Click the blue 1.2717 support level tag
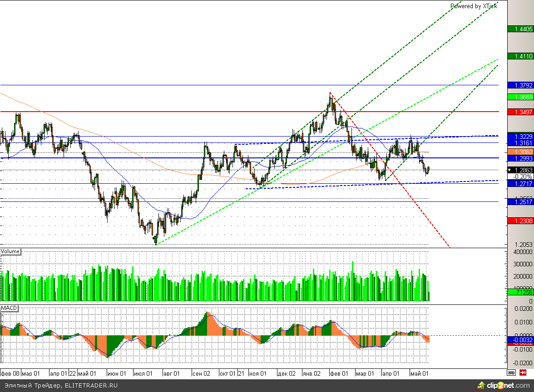This screenshot has height=392, width=534. point(520,184)
